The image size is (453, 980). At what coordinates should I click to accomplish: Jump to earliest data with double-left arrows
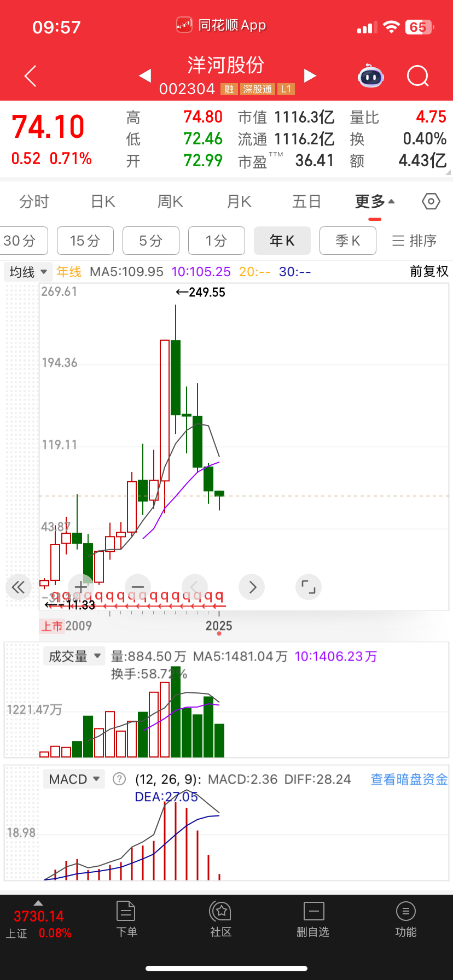(x=19, y=587)
